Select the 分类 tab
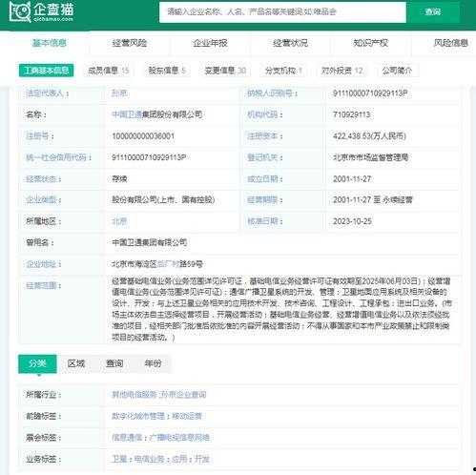Viewport: 476px width, 475px height. coord(37,363)
